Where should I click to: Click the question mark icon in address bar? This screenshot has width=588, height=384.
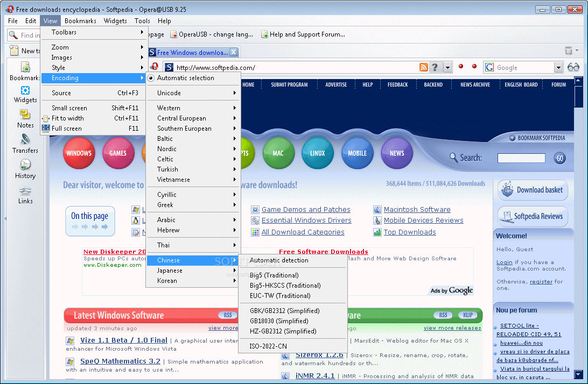[435, 67]
